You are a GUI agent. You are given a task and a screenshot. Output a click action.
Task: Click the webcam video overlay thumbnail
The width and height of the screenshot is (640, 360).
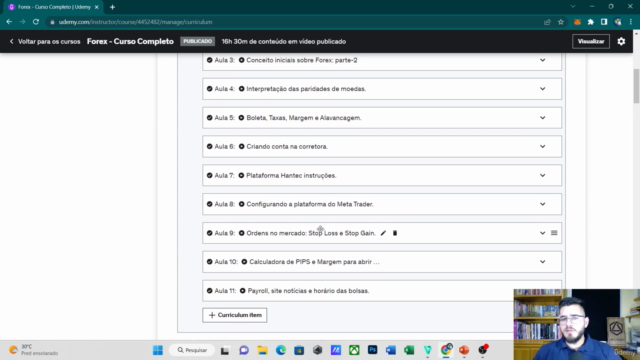(576, 324)
